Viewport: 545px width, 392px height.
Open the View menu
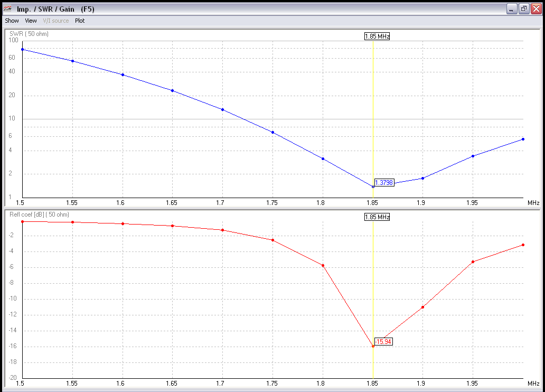point(31,21)
